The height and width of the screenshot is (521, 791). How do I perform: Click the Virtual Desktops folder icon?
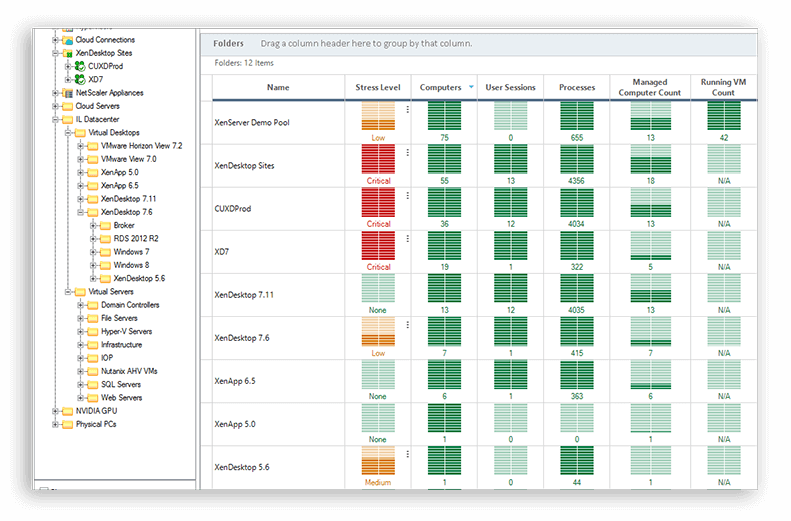(x=80, y=133)
